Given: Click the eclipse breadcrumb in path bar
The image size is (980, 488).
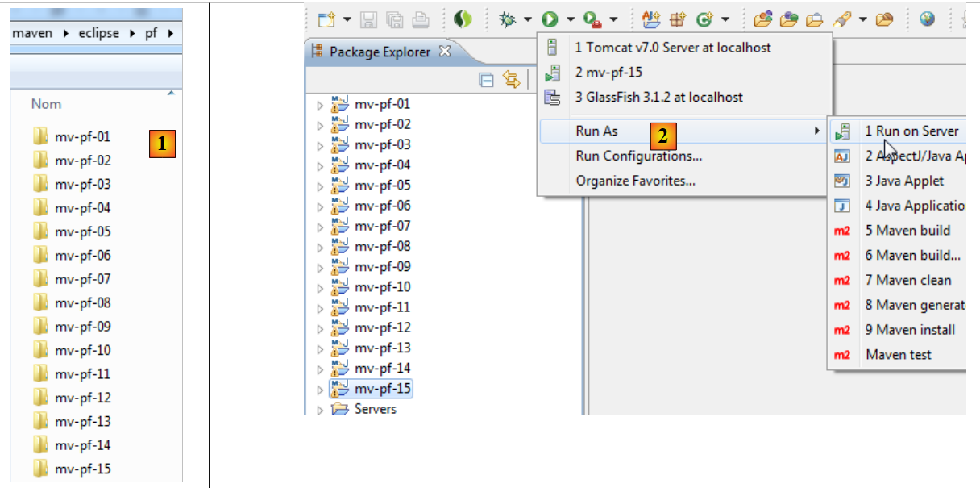Looking at the screenshot, I should (x=98, y=33).
